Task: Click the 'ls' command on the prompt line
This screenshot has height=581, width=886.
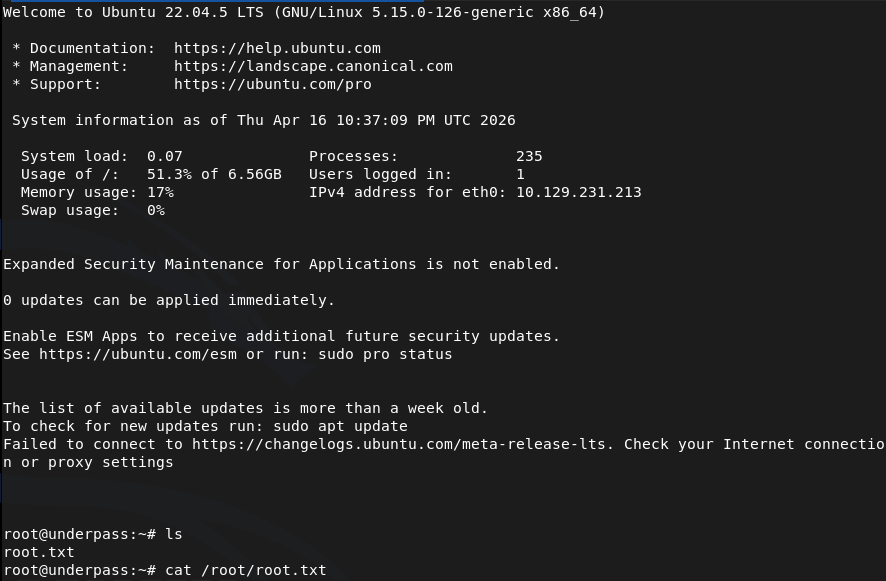Action: point(174,534)
